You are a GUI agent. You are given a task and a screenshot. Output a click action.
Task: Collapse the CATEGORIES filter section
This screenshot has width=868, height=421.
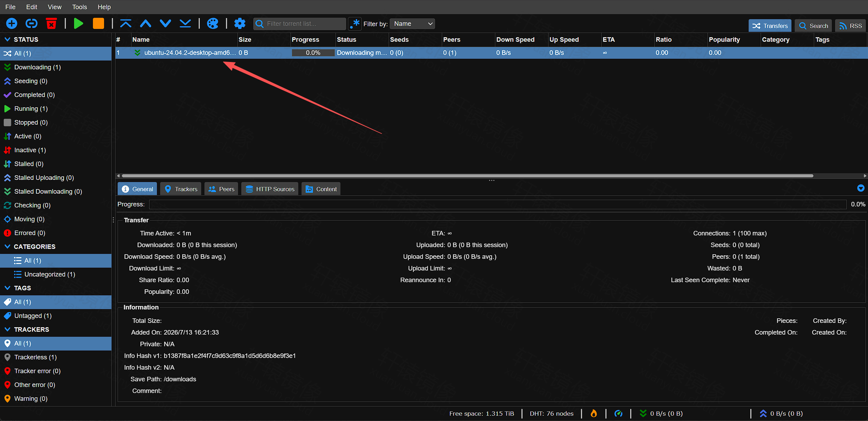point(7,246)
